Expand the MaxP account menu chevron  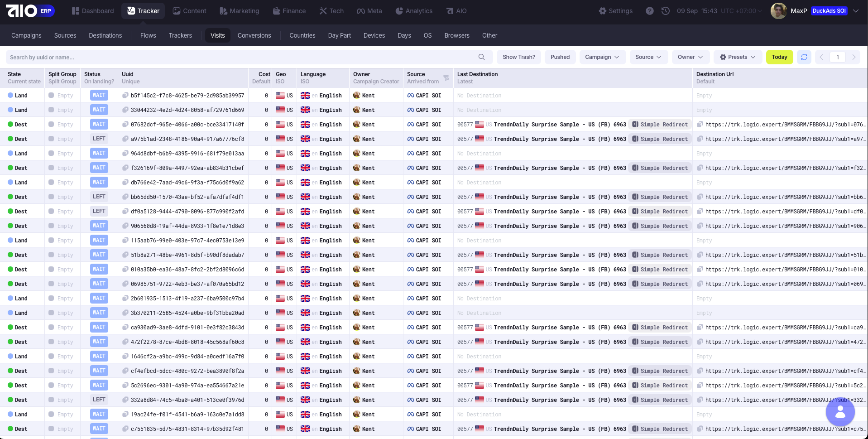(x=856, y=11)
